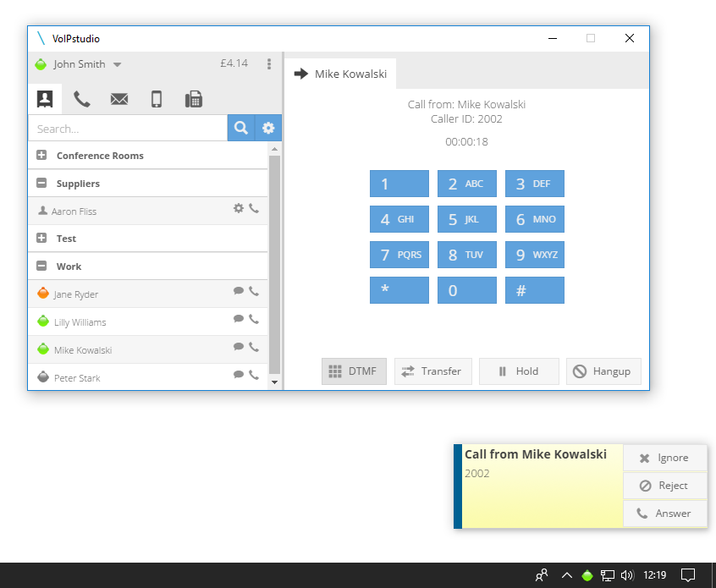
Task: Click the Hangup button
Action: click(x=603, y=371)
